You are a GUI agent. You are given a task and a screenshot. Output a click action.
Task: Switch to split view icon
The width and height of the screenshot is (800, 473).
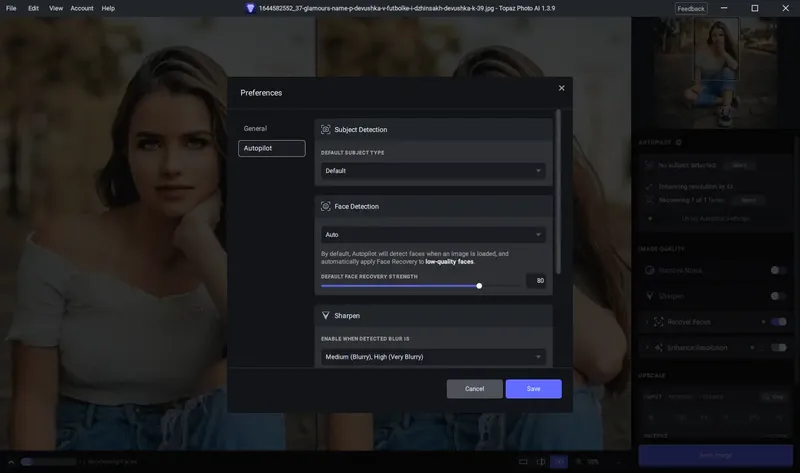pos(541,462)
